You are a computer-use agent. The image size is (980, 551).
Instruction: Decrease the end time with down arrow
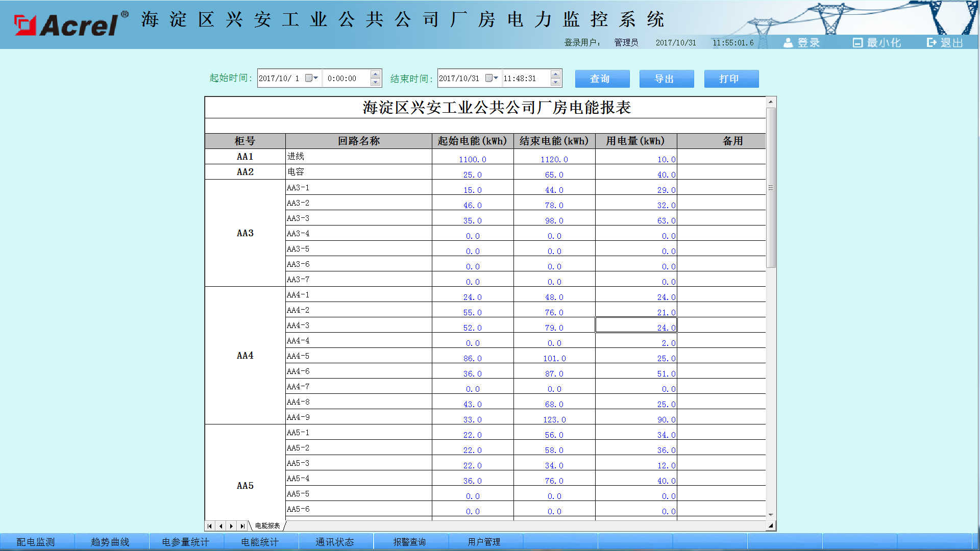[556, 82]
